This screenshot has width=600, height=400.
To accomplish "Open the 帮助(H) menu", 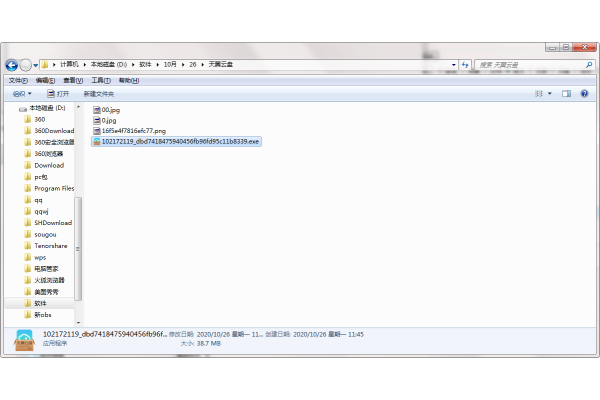I will click(x=129, y=80).
